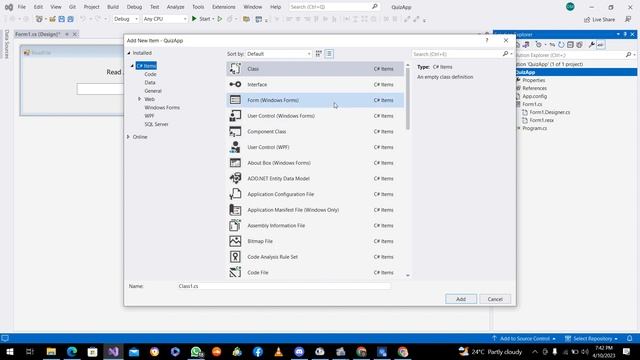Viewport: 640px width, 360px height.
Task: Choose Application Manifest File template
Action: pos(315,210)
